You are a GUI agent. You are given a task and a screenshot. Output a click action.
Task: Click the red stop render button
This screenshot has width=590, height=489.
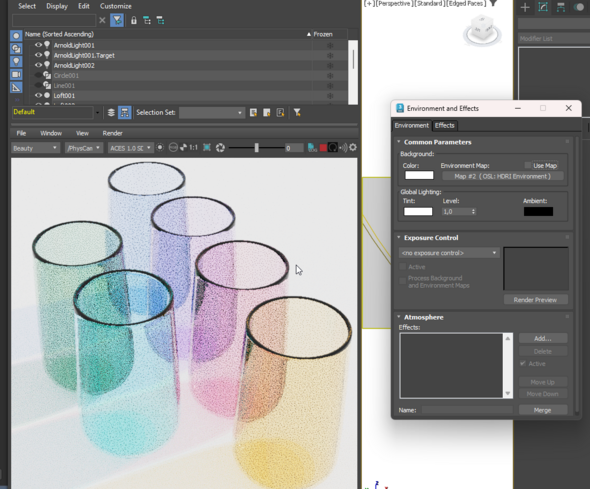click(x=323, y=148)
